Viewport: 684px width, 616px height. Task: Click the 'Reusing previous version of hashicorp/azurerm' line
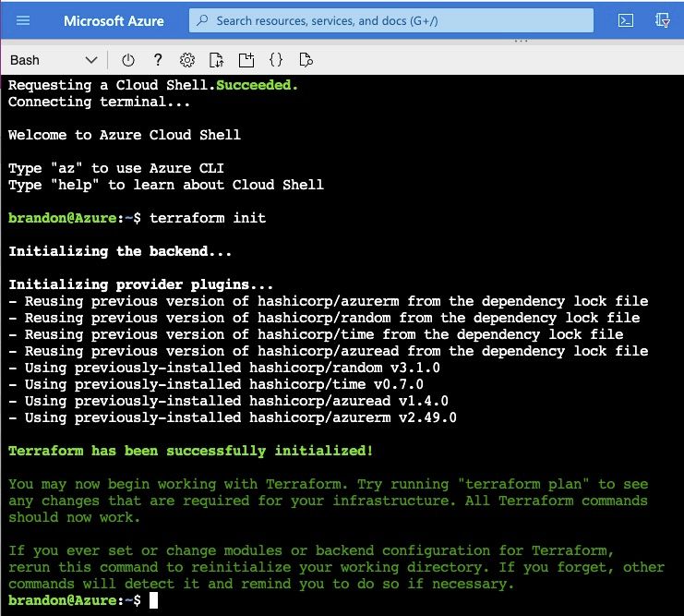[328, 301]
